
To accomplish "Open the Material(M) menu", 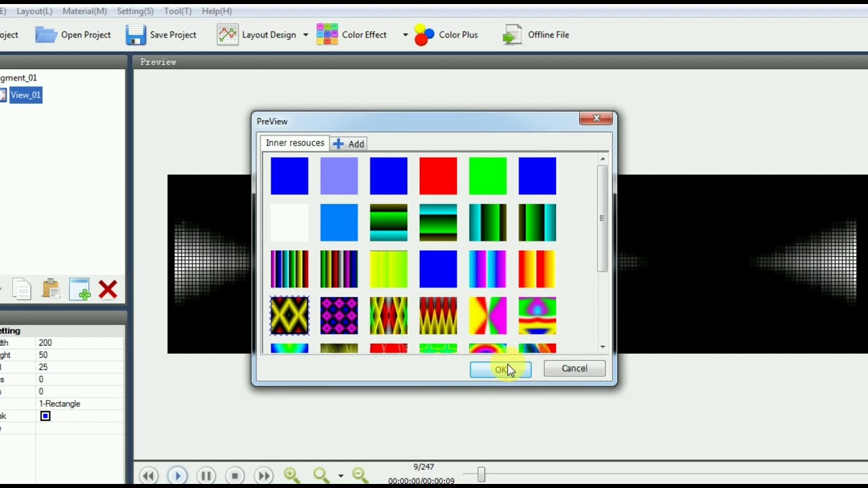I will point(85,11).
